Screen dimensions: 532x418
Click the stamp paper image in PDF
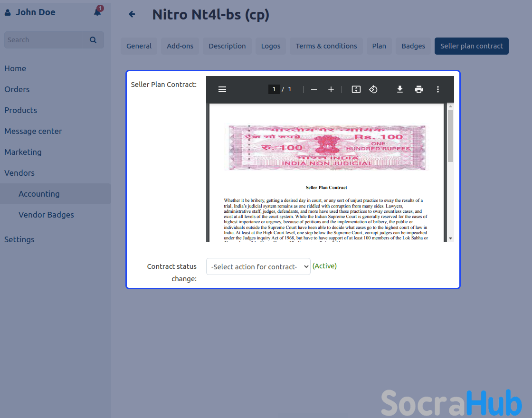(x=326, y=148)
